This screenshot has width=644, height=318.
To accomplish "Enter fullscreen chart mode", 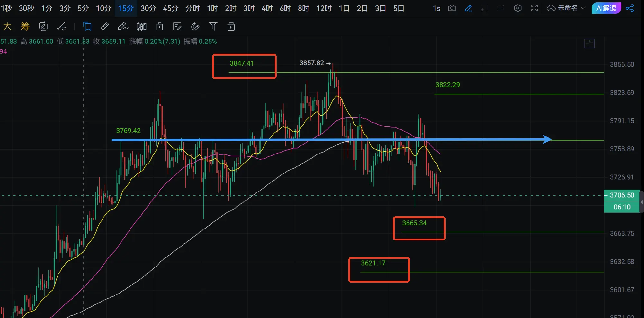I will (x=534, y=8).
